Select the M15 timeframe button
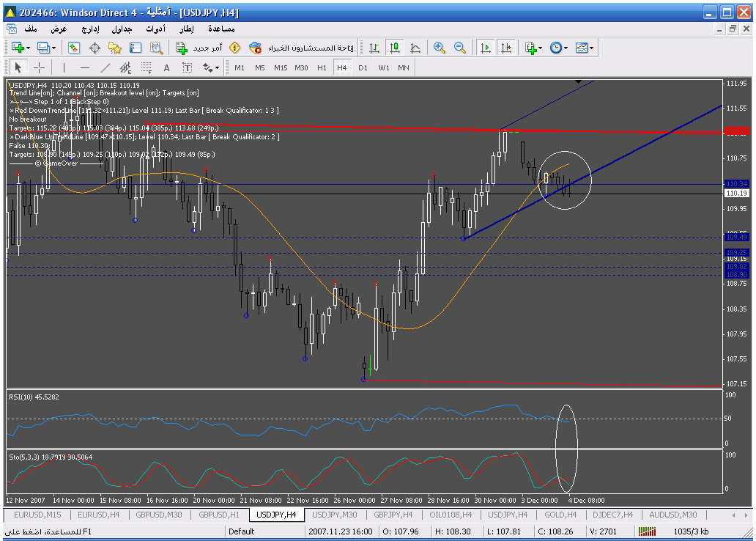 [x=281, y=67]
